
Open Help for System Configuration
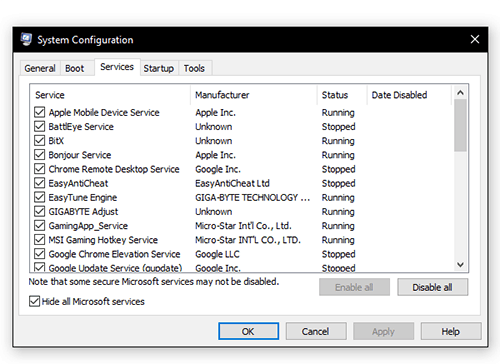451,331
